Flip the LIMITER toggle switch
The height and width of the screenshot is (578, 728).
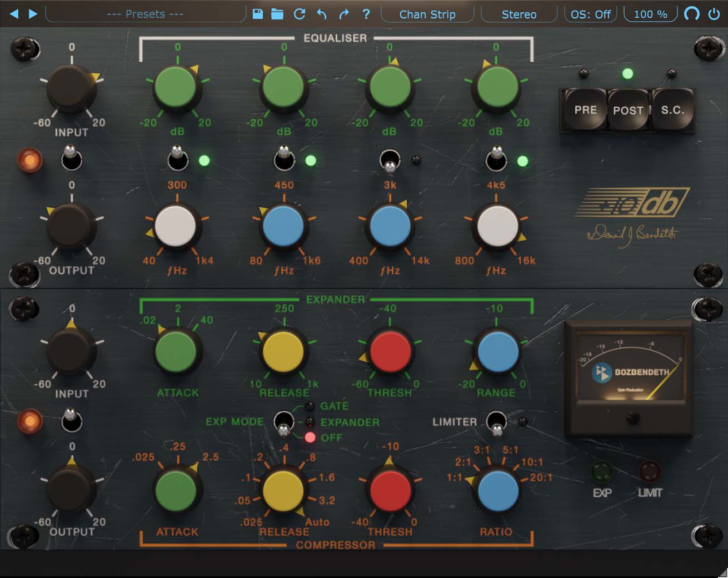[496, 422]
